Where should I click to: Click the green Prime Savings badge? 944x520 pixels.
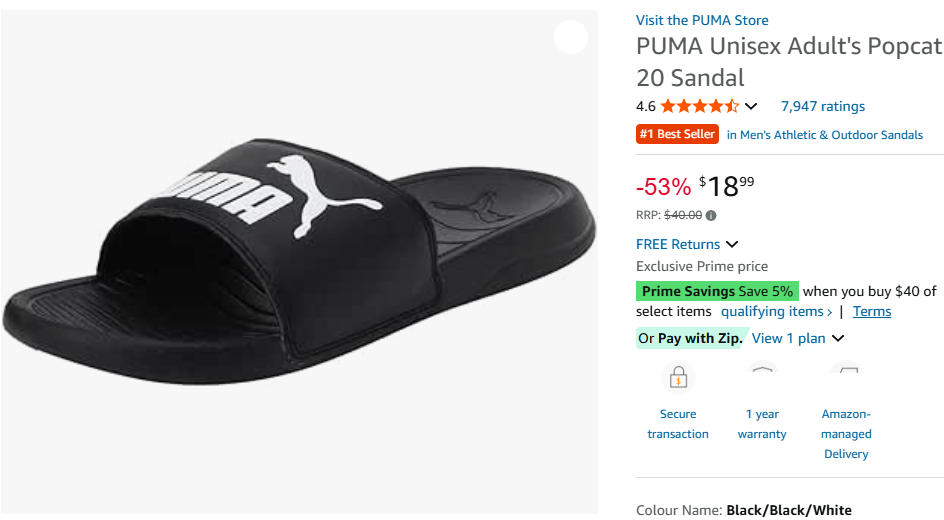tap(716, 291)
